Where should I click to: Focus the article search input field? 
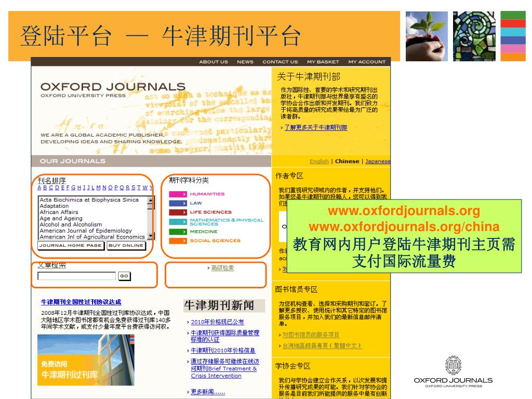point(76,276)
